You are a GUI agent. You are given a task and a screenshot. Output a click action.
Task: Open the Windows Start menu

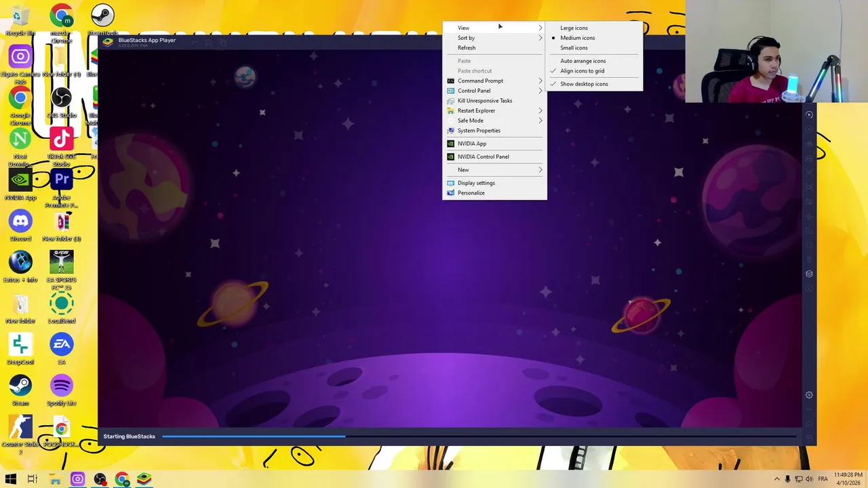pos(11,479)
